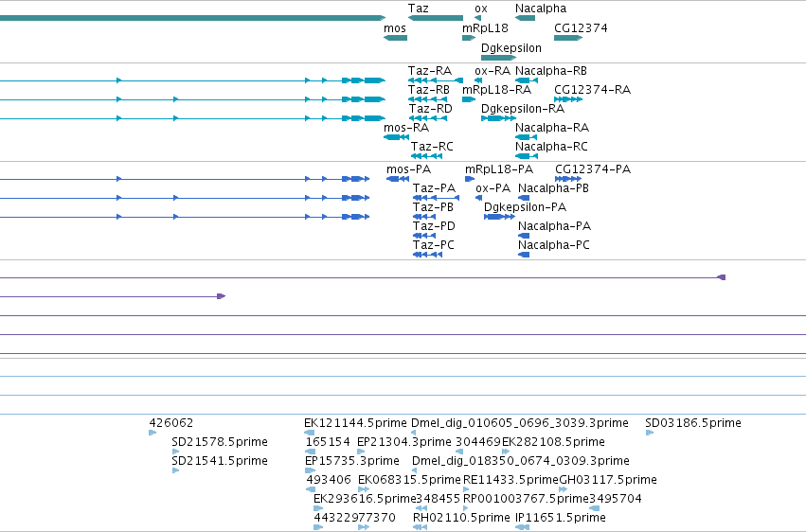Click the Dmel_dig_018350_0674_0309.3prime label

click(521, 461)
